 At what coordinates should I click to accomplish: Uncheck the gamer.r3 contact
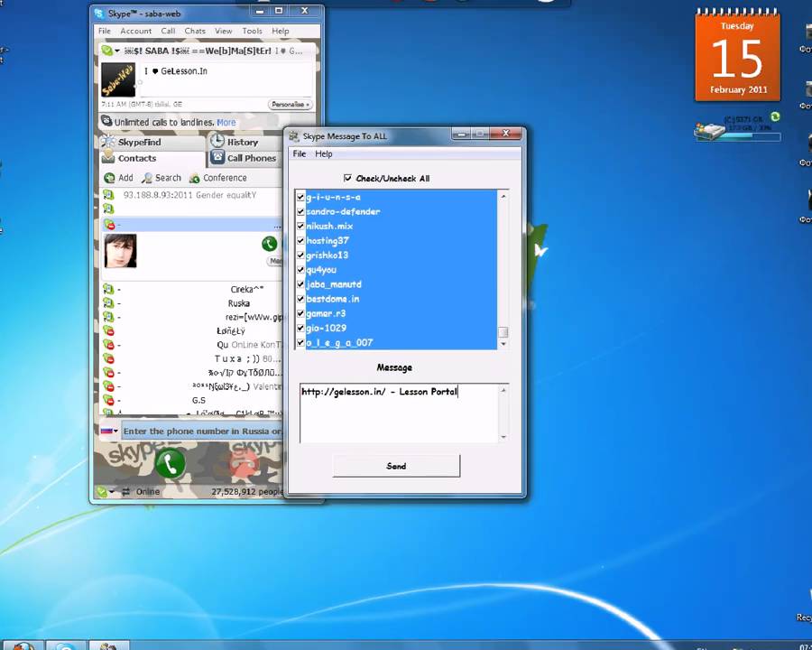(x=300, y=313)
